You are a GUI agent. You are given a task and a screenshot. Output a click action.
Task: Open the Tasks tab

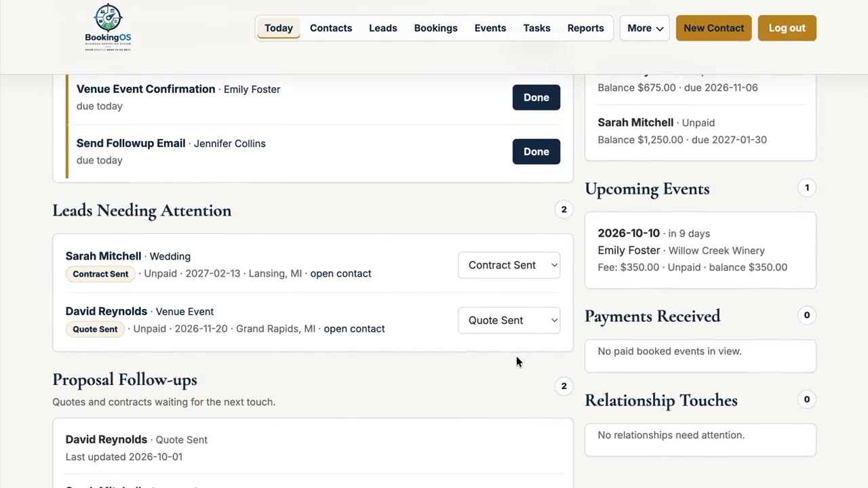click(x=537, y=28)
